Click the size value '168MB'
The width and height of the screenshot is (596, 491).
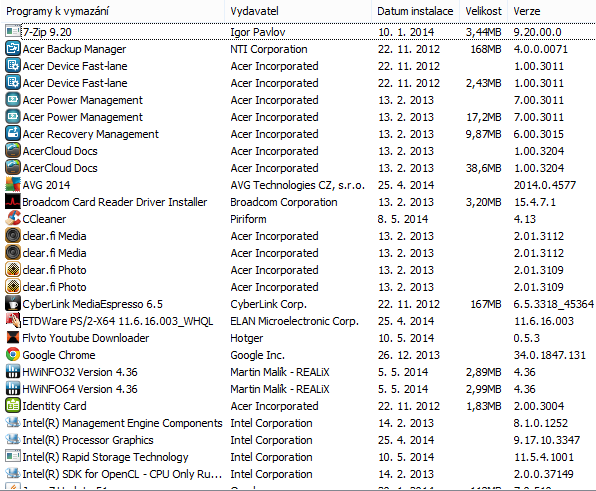[486, 49]
